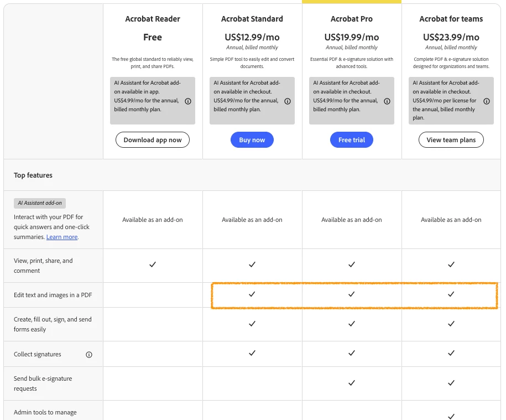Click the Acrobat Standard description text
The height and width of the screenshot is (420, 506).
(x=252, y=63)
